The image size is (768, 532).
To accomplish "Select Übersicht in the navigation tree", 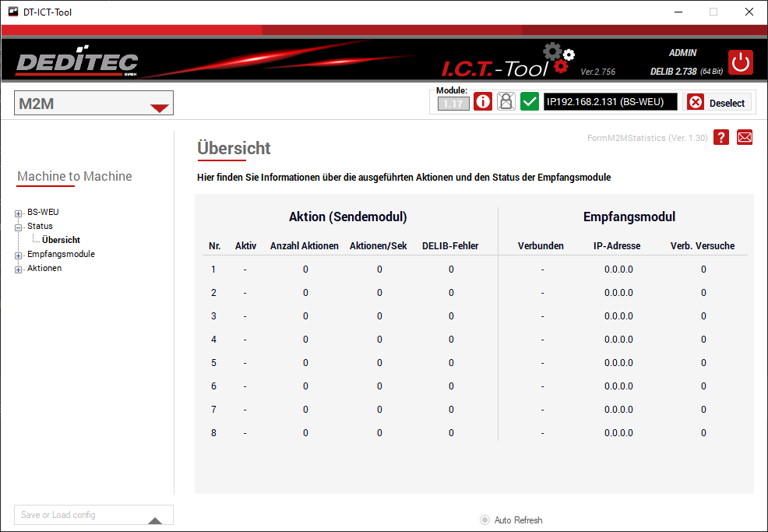I will point(61,240).
